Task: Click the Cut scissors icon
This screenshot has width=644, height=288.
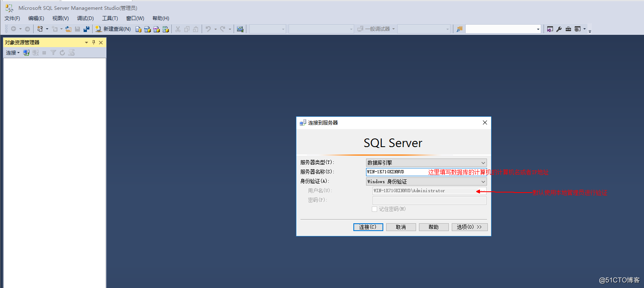Action: point(178,29)
